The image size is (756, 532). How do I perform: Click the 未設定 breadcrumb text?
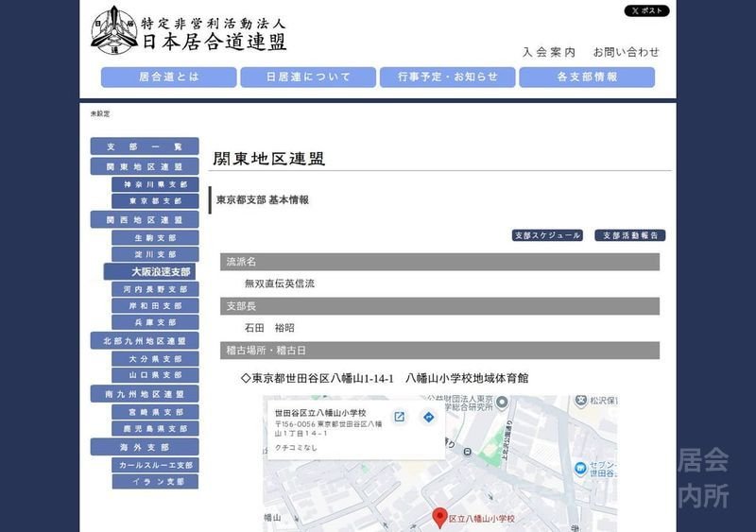(100, 113)
